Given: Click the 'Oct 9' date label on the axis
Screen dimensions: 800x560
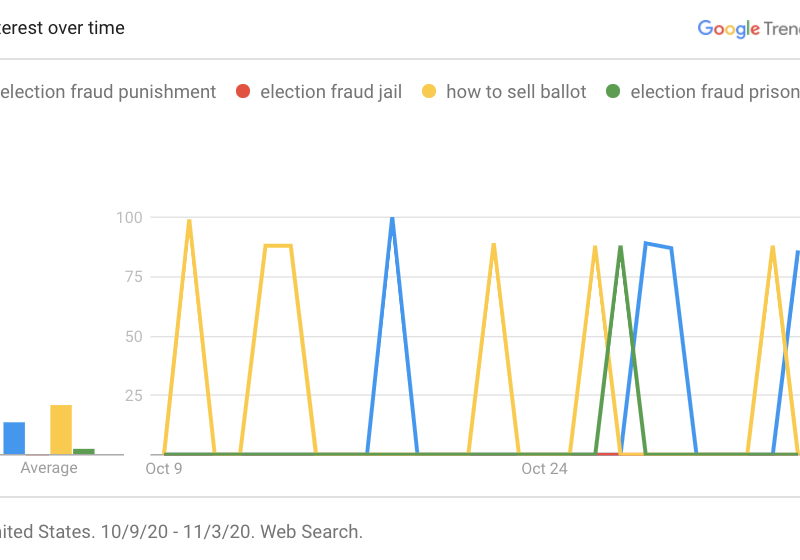Looking at the screenshot, I should click(x=164, y=468).
